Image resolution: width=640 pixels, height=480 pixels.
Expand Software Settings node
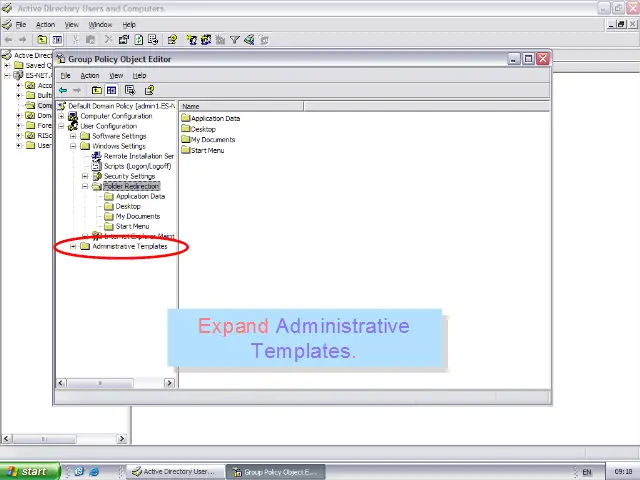click(x=73, y=136)
